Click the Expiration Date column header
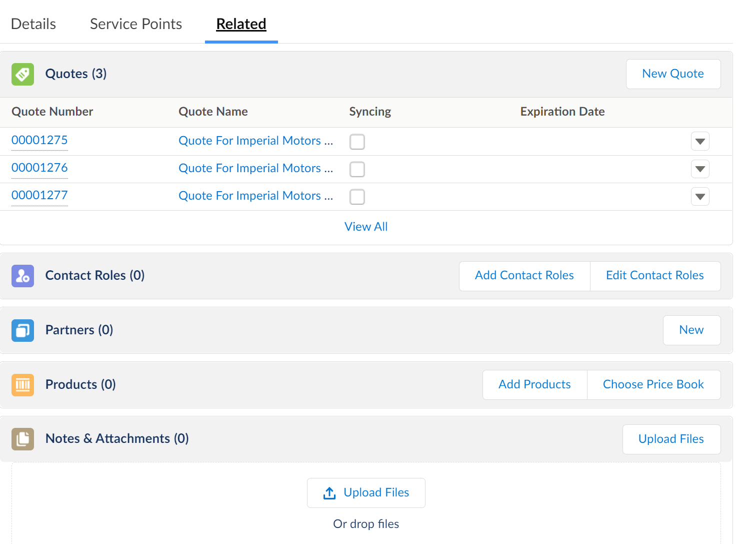Image resolution: width=756 pixels, height=544 pixels. [x=562, y=112]
